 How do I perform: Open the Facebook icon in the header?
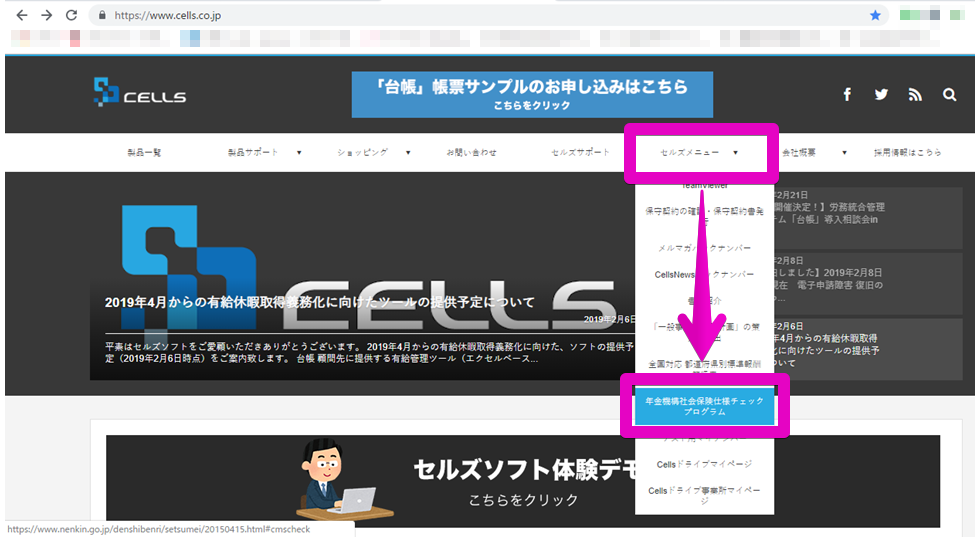pos(847,95)
